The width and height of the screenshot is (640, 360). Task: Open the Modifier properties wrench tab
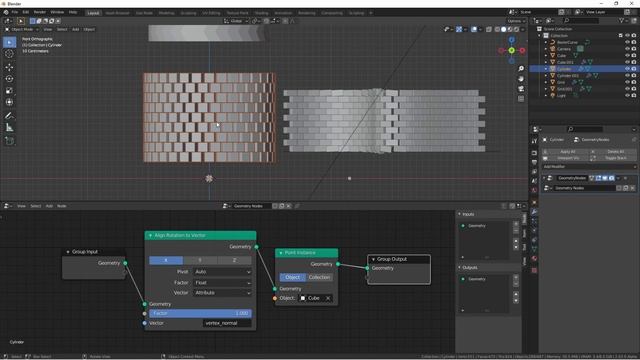[x=534, y=212]
